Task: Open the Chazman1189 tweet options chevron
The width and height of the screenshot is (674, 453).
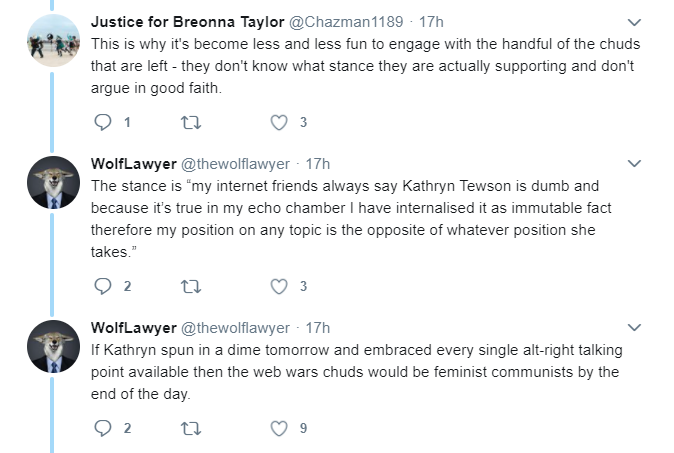Action: tap(634, 22)
